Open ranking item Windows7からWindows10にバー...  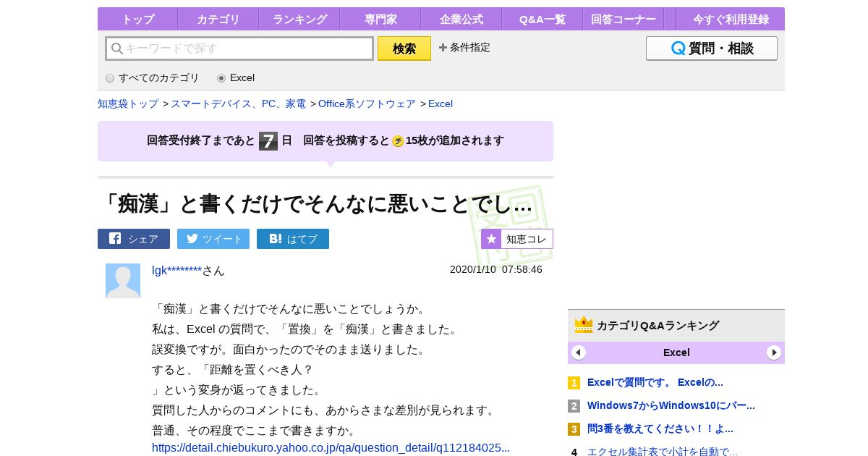click(x=671, y=405)
